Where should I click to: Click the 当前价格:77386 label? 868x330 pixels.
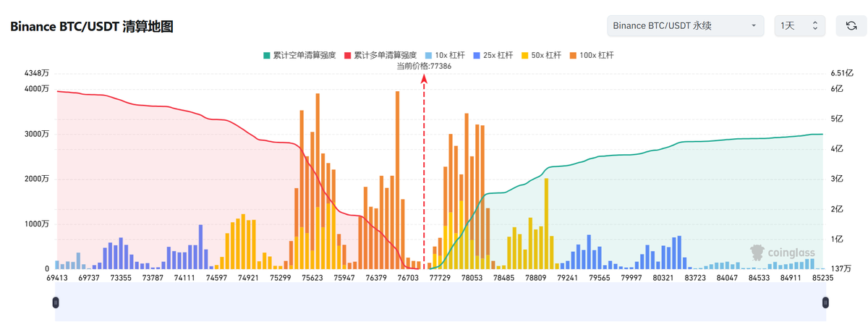pyautogui.click(x=424, y=66)
